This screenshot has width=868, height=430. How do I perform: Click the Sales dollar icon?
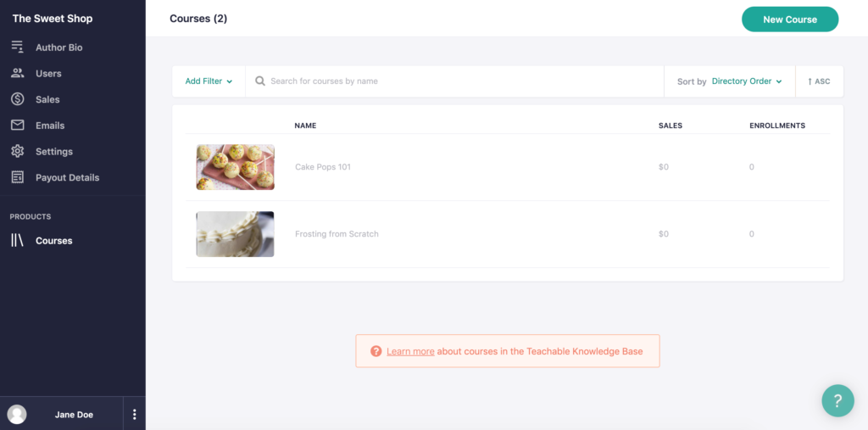[x=17, y=99]
